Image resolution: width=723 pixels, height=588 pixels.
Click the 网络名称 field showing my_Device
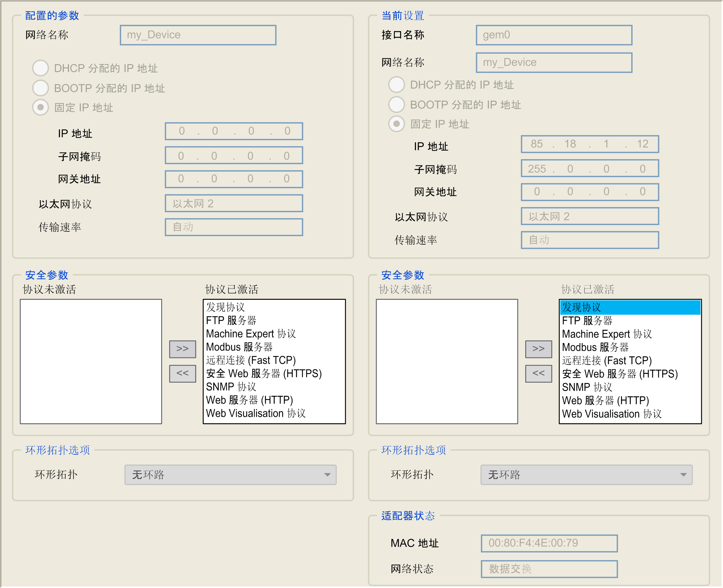(x=198, y=34)
